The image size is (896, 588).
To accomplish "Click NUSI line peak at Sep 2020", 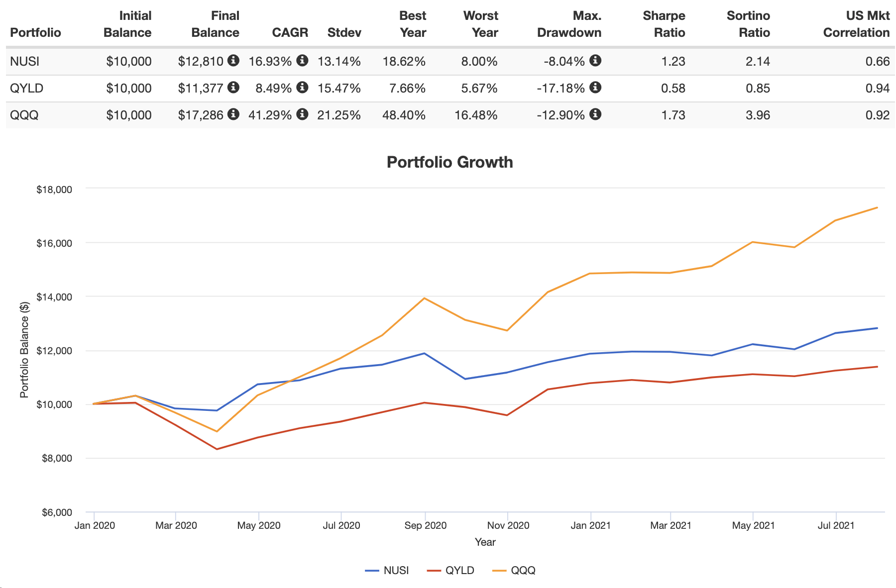I will [424, 353].
